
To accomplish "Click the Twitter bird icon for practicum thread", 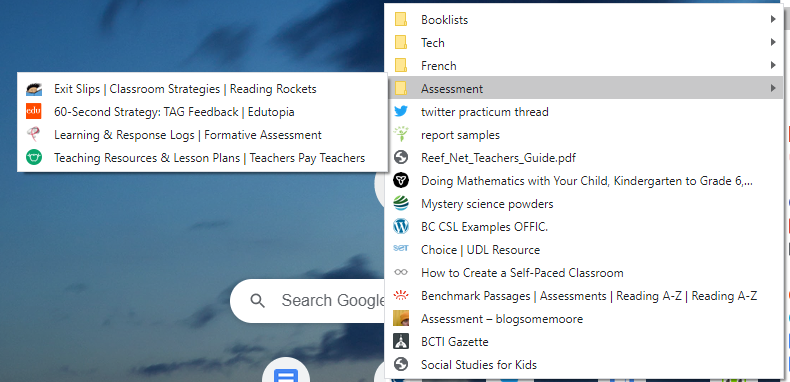I will pyautogui.click(x=401, y=112).
